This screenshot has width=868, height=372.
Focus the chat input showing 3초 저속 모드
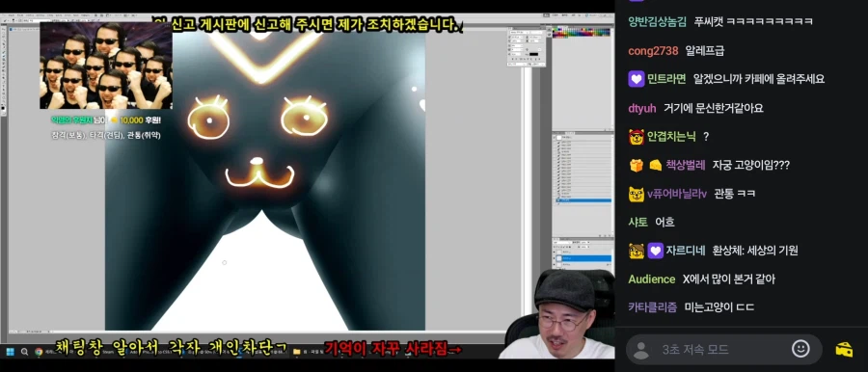coord(723,349)
